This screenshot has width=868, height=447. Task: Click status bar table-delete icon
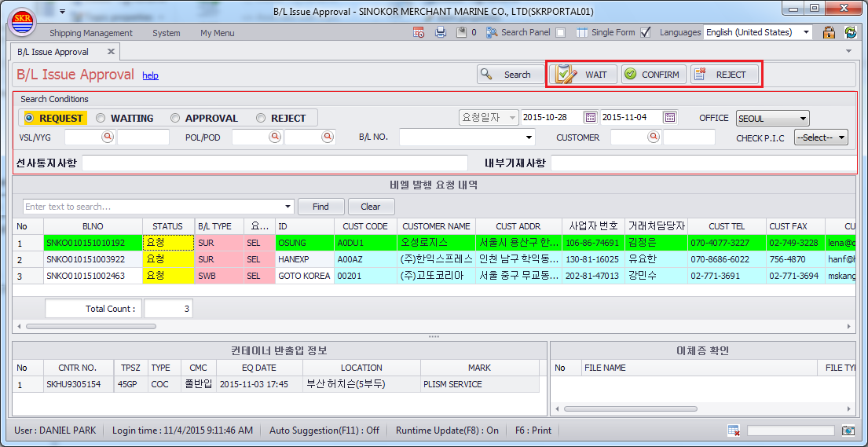734,431
